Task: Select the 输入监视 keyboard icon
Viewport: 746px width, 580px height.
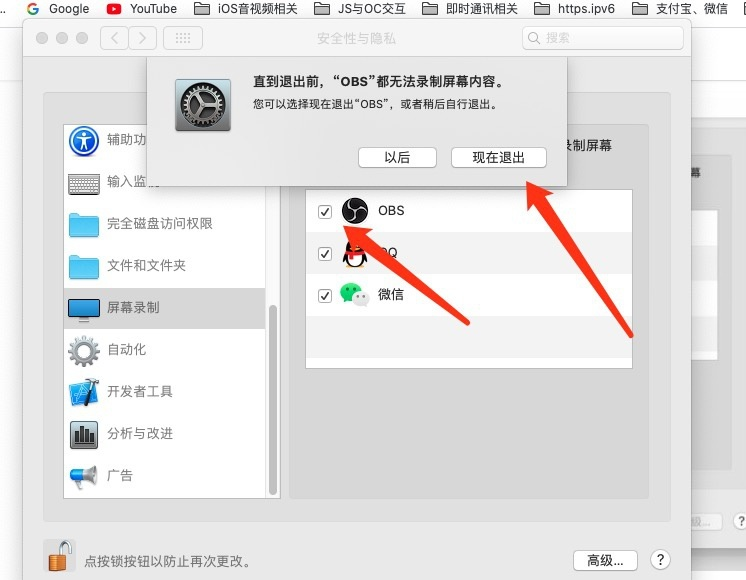Action: (84, 184)
